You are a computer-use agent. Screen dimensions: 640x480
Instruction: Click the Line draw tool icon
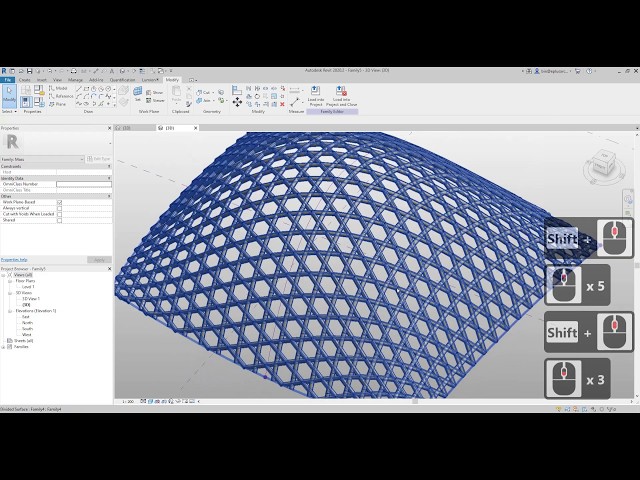point(78,89)
